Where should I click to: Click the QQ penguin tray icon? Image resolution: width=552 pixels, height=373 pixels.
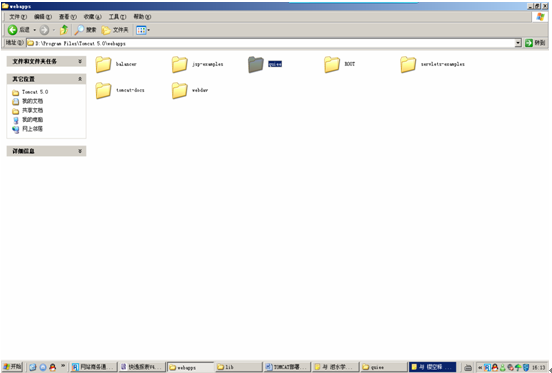point(495,368)
